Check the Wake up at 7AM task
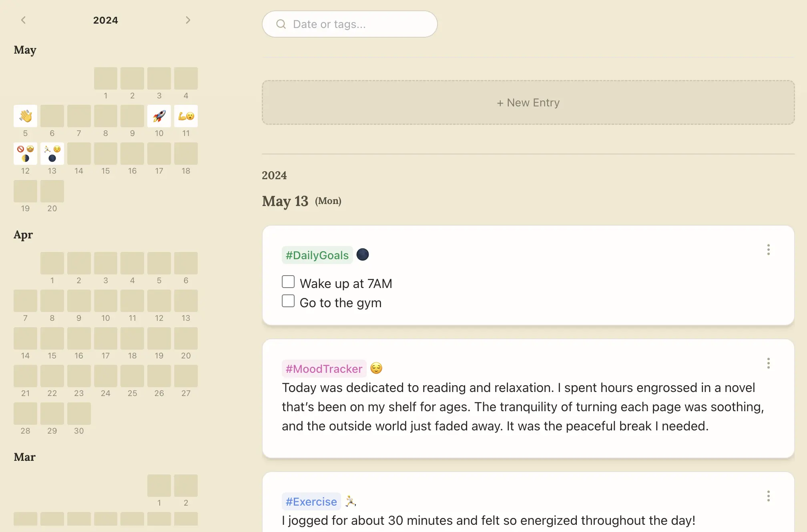The width and height of the screenshot is (807, 532). point(288,282)
